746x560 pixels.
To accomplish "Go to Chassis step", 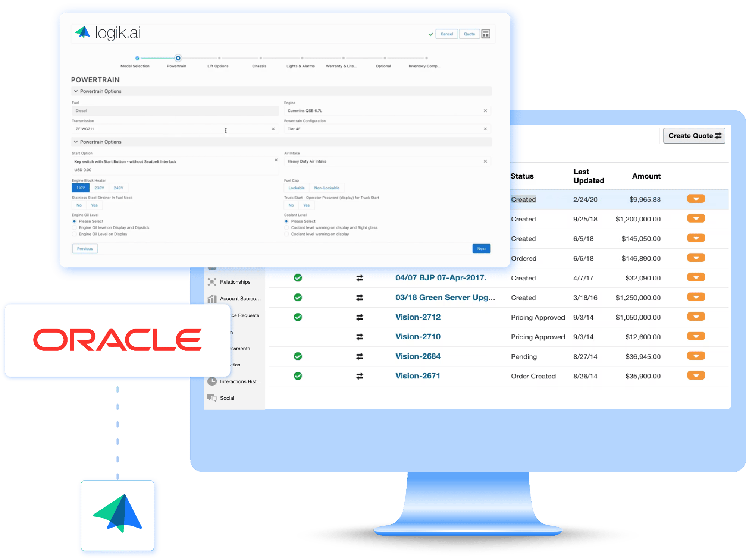I will [x=261, y=58].
